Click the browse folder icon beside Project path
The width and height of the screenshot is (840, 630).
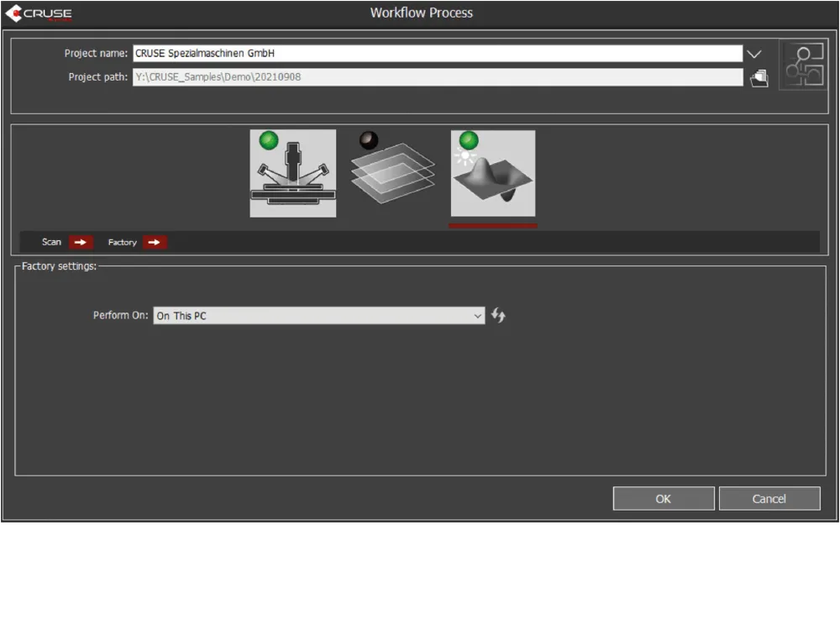pyautogui.click(x=759, y=77)
